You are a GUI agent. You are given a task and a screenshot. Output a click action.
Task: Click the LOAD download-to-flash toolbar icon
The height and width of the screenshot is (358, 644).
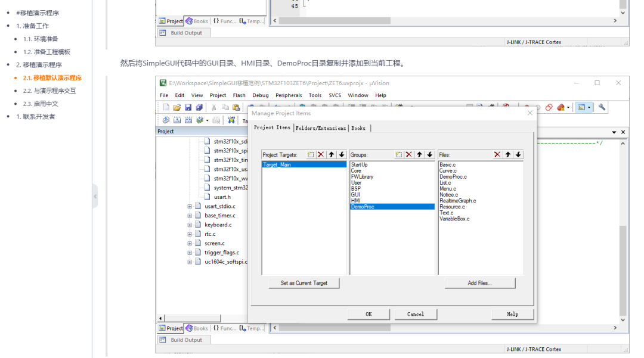pyautogui.click(x=232, y=119)
